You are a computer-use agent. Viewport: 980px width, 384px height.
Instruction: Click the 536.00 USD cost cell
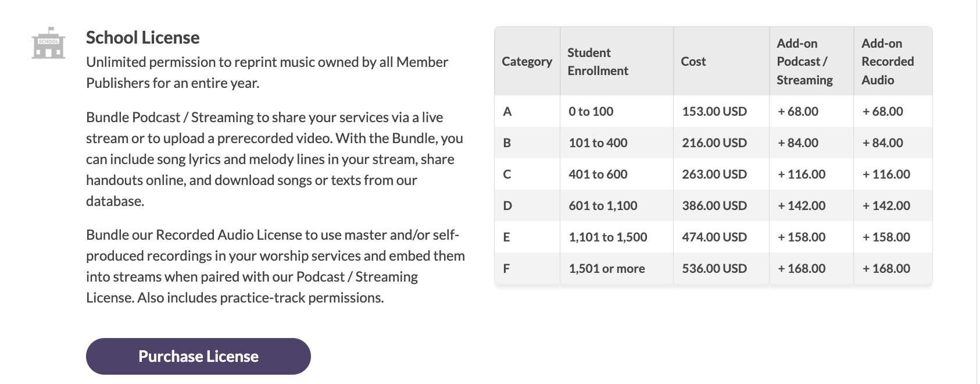(x=714, y=269)
